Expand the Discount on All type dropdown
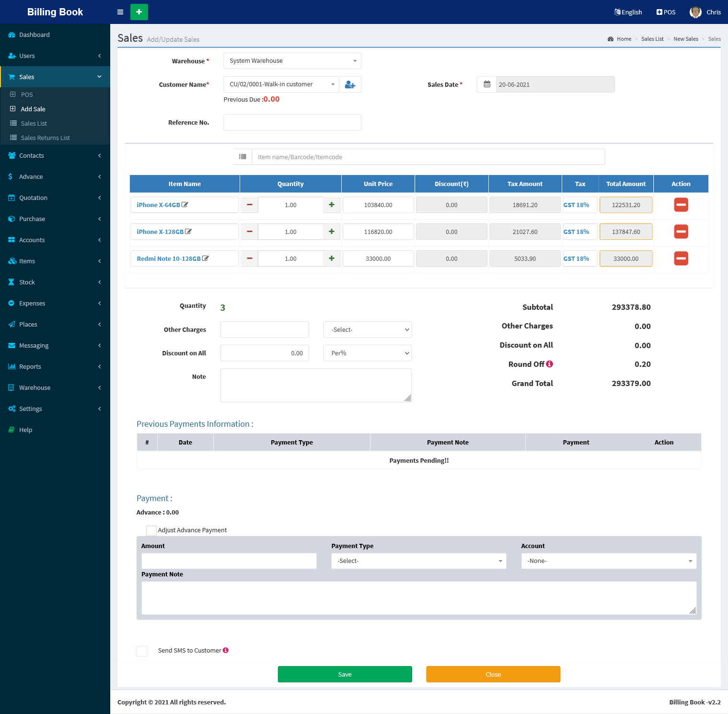The image size is (728, 714). pos(367,353)
